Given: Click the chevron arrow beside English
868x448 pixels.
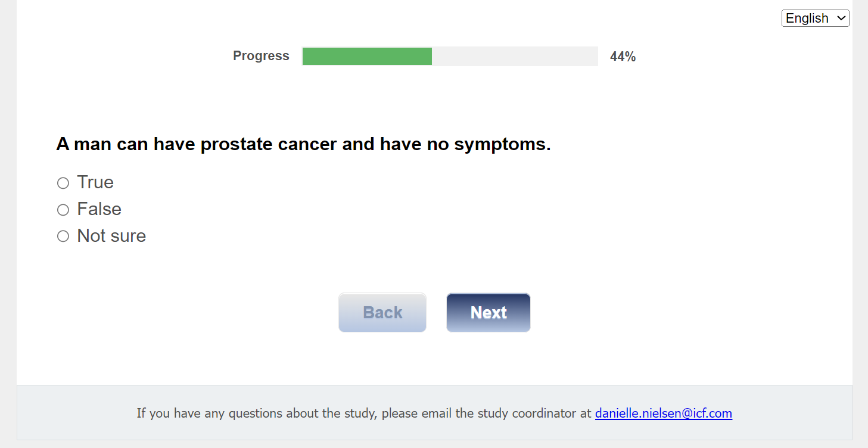Looking at the screenshot, I should 841,18.
